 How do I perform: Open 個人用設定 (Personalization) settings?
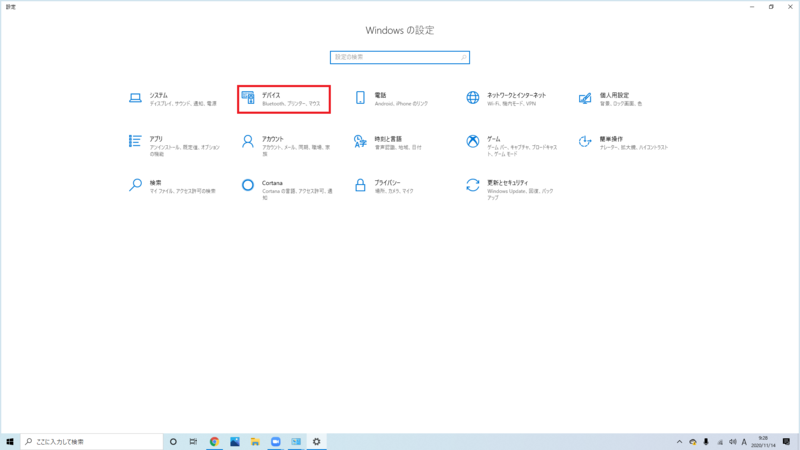point(611,99)
